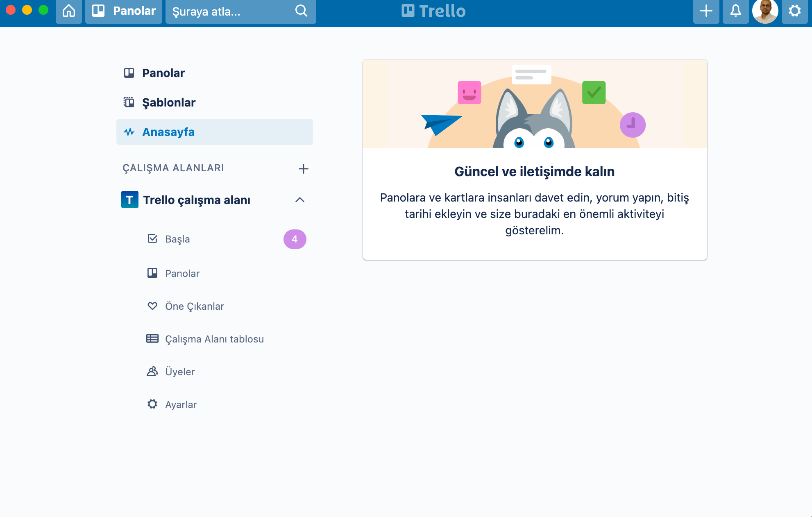Open the Trello çalışma alanı workspace title
The width and height of the screenshot is (812, 517).
[197, 200]
